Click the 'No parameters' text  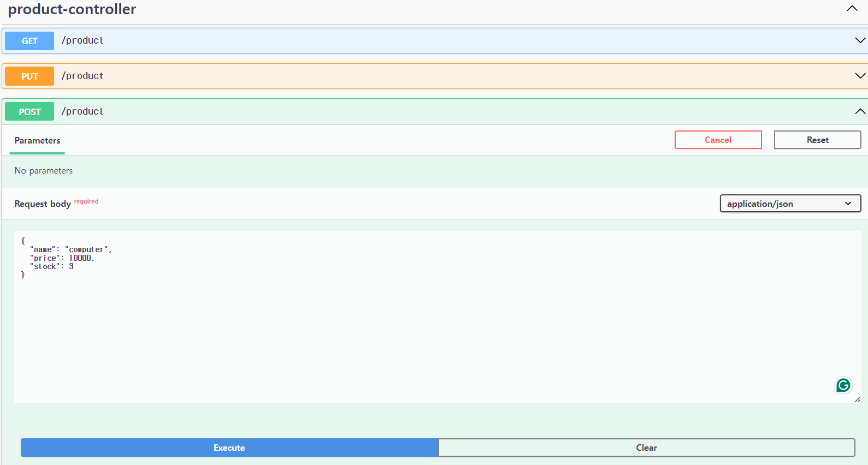44,171
